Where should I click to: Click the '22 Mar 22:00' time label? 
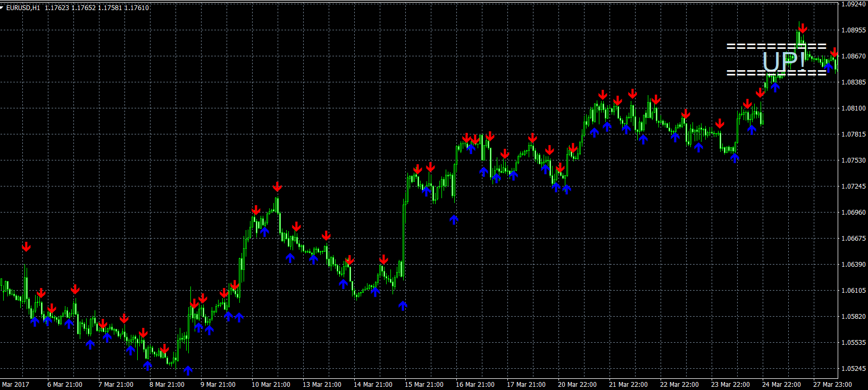pyautogui.click(x=679, y=385)
